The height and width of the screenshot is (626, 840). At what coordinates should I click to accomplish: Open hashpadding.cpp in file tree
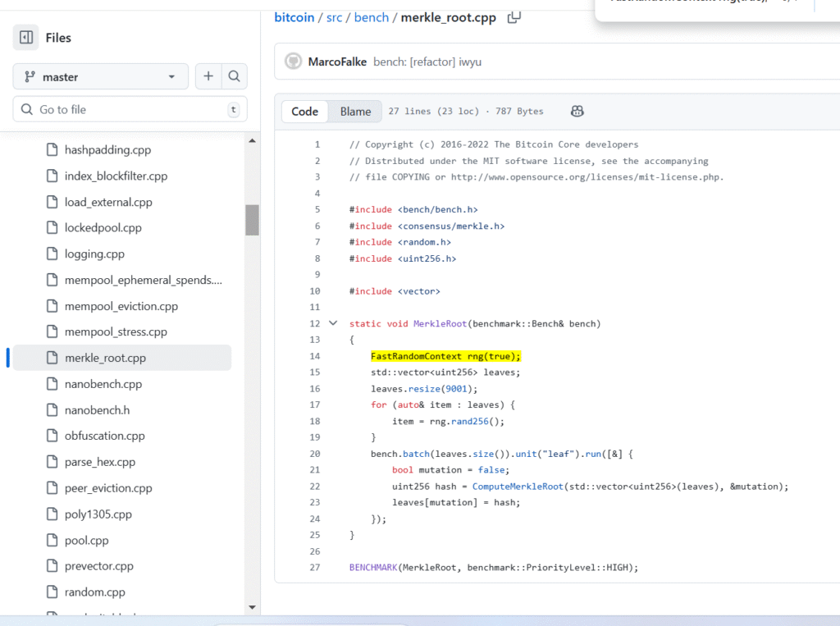pyautogui.click(x=107, y=149)
